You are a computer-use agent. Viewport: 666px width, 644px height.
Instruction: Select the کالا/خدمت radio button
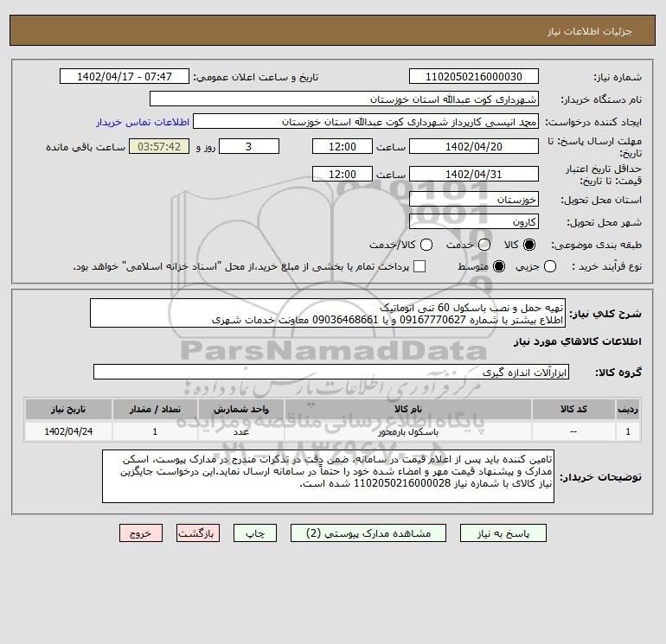[x=426, y=245]
